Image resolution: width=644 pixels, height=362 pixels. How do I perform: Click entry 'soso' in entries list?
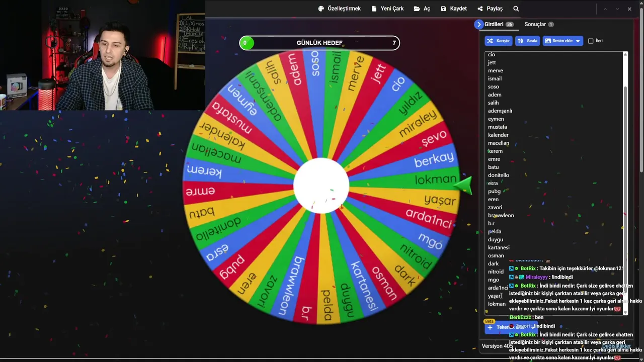point(493,86)
